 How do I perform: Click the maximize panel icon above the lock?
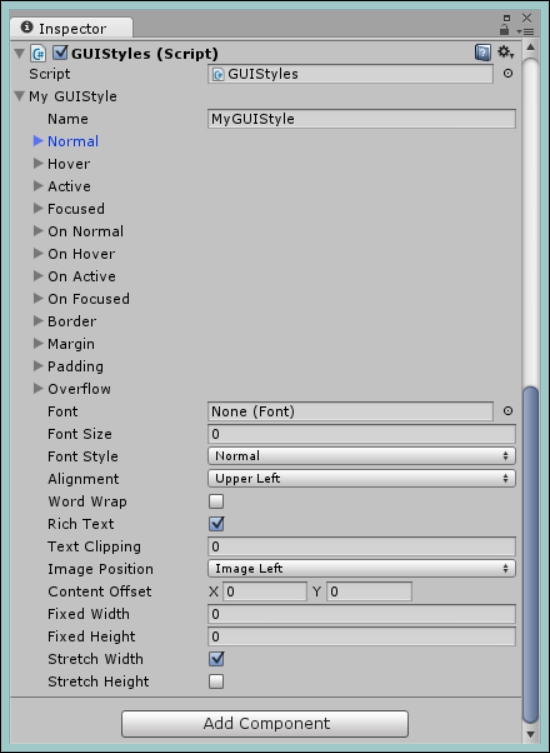[x=506, y=18]
